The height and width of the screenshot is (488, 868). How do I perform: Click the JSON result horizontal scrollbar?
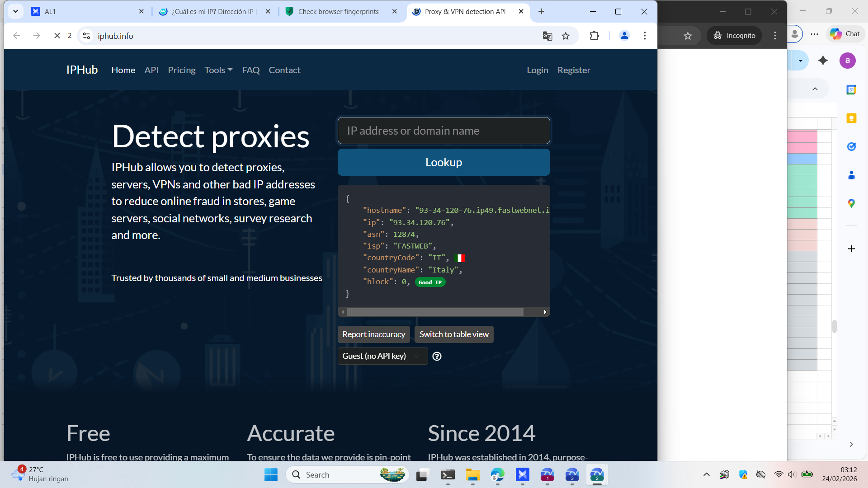(x=435, y=312)
